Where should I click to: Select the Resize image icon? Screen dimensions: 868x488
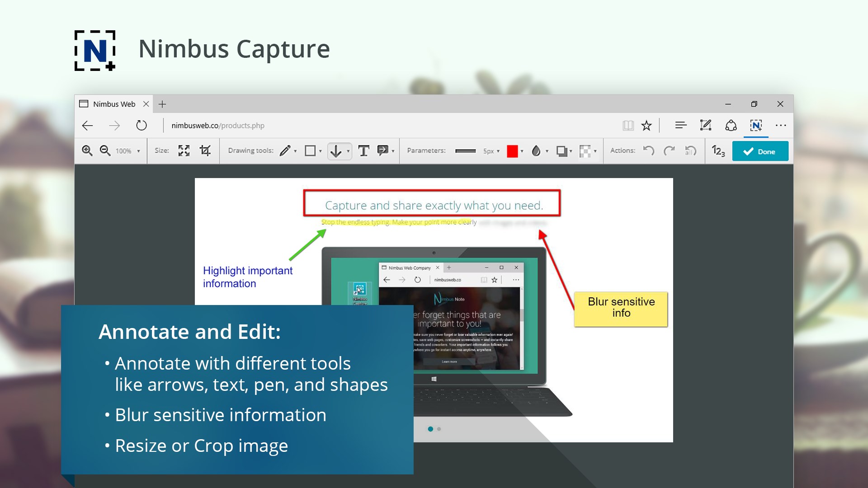(x=184, y=150)
